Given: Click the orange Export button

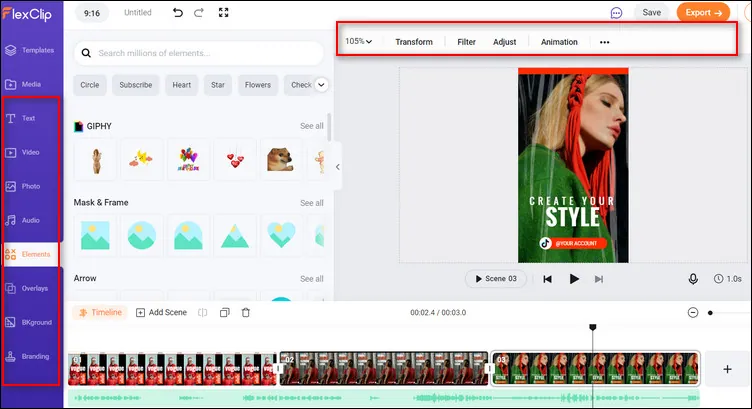Looking at the screenshot, I should [703, 12].
